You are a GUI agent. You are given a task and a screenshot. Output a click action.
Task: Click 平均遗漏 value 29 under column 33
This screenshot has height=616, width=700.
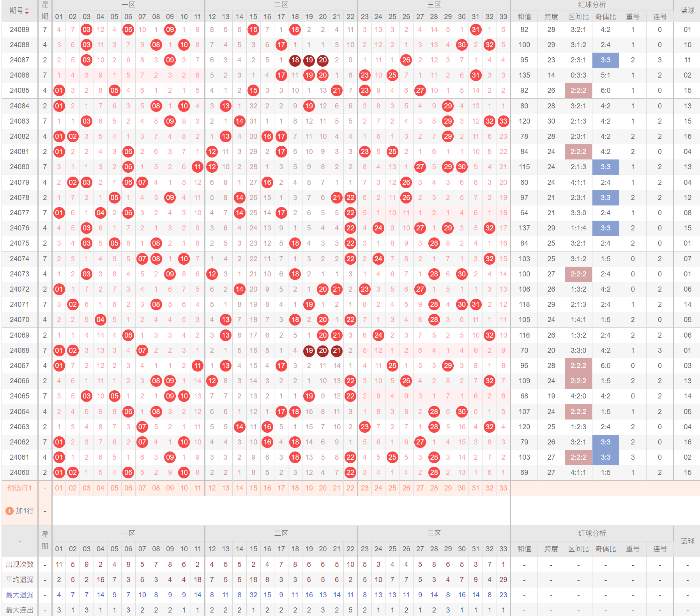click(504, 580)
